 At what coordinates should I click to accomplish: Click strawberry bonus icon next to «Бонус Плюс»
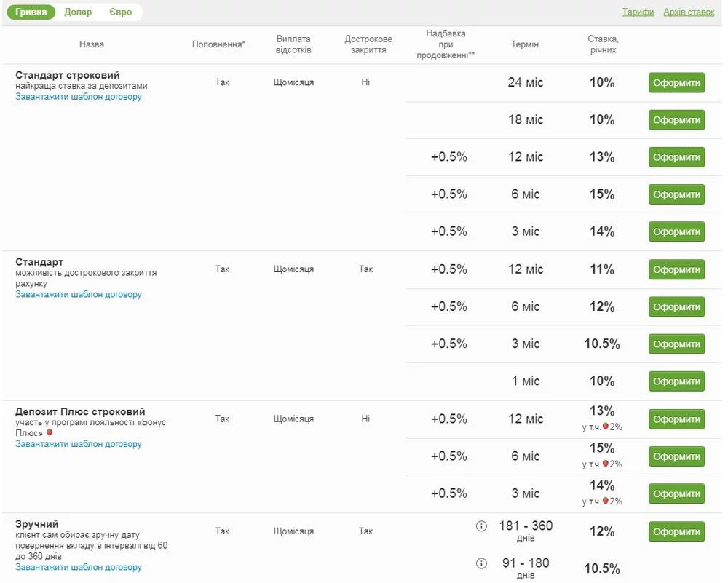(50, 432)
